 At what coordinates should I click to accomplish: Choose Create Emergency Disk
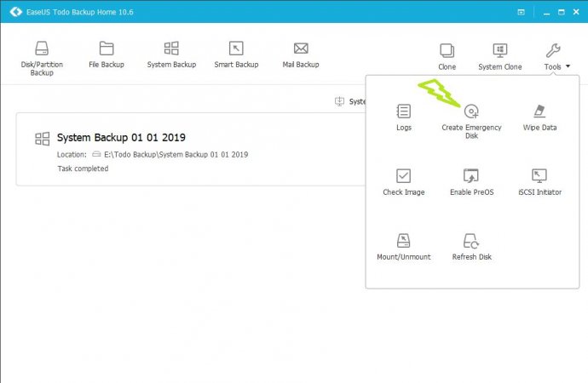[x=471, y=122]
